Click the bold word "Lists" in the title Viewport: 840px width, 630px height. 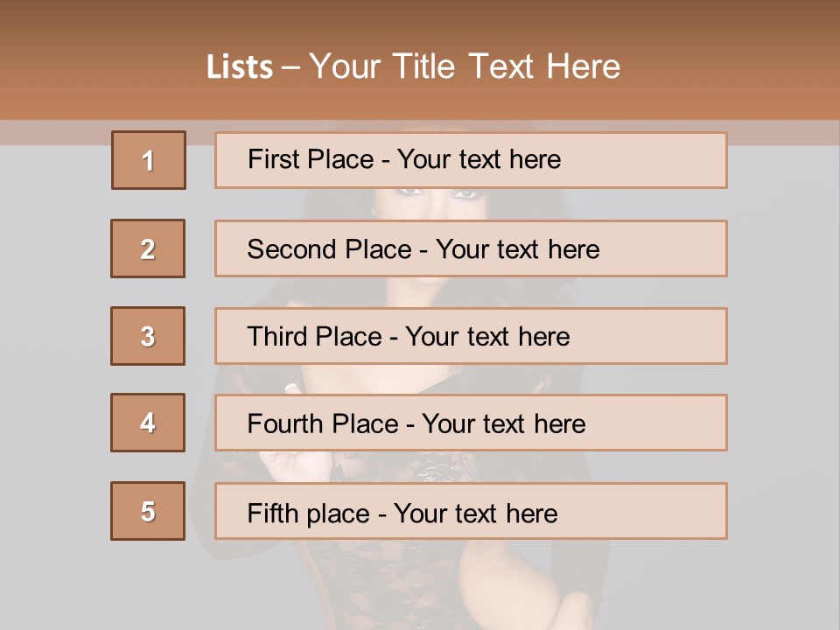[240, 67]
